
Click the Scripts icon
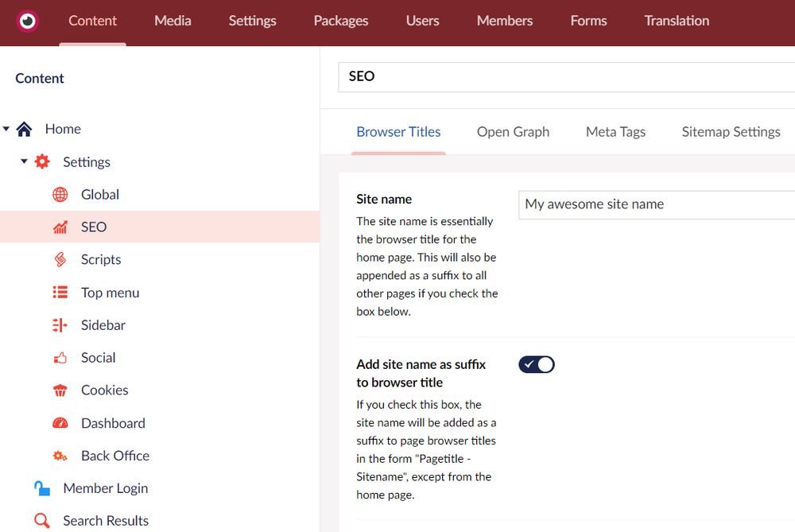tap(60, 260)
